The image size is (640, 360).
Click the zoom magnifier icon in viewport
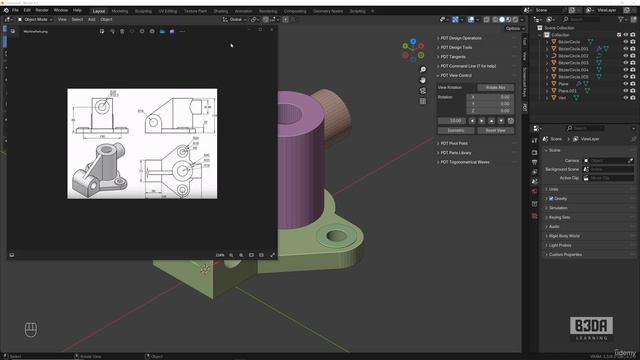(423, 69)
